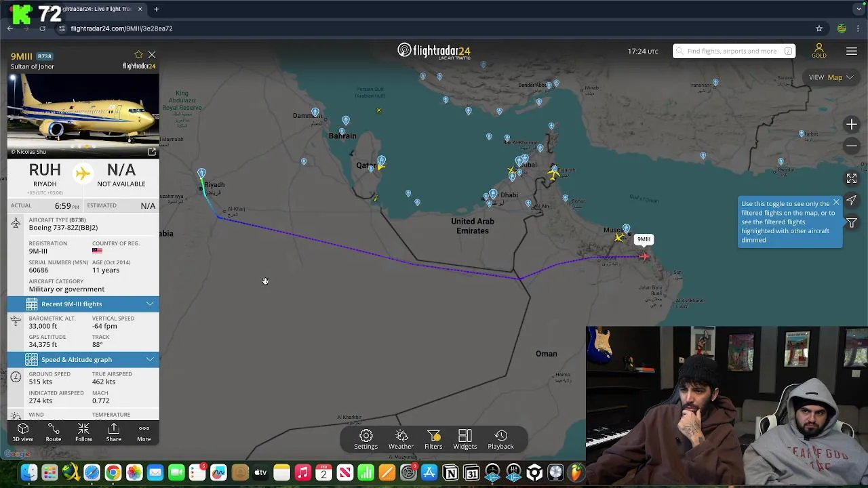Open FL Studio from the dock
Viewport: 868px width, 488px height.
click(x=576, y=472)
